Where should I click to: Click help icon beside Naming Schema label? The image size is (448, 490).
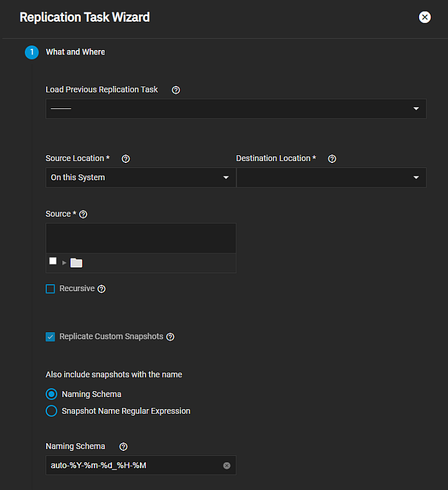124,446
